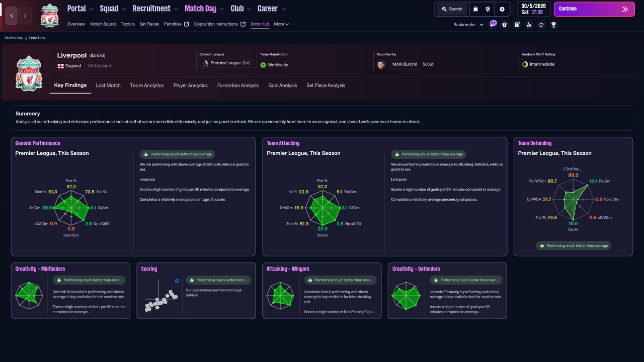Open the Match Squad sub-menu item
644x362 pixels.
click(103, 24)
